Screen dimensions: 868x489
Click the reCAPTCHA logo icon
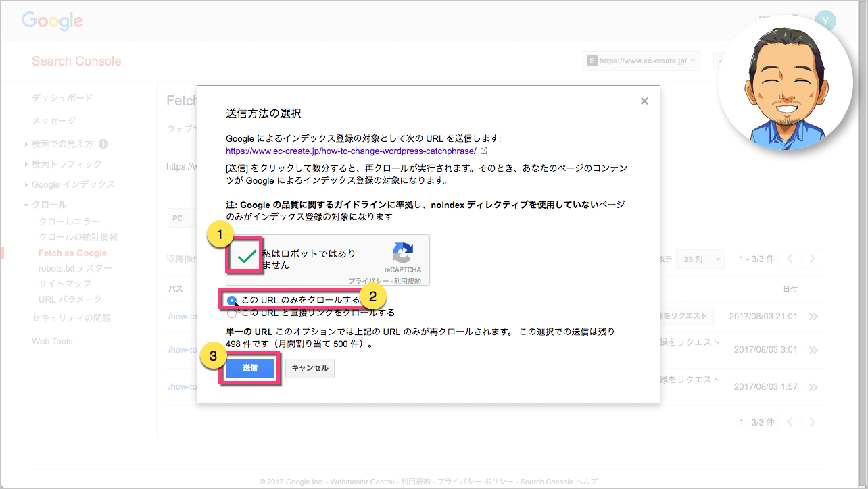[402, 253]
